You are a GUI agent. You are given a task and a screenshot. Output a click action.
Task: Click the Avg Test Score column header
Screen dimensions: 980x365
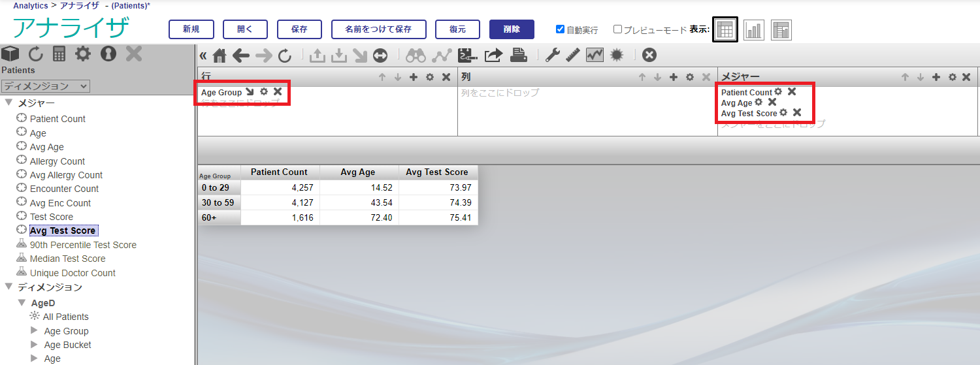click(437, 172)
